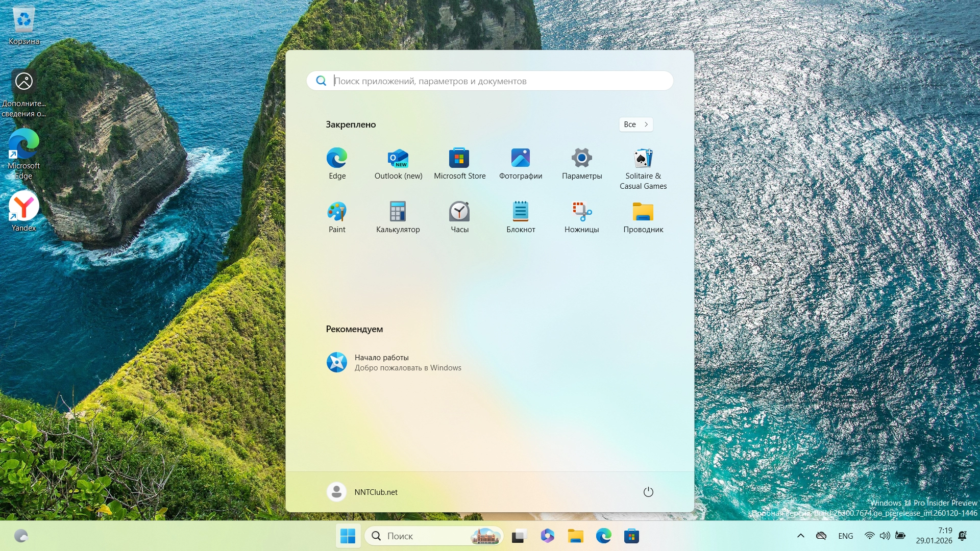Expand the Все apps list
Viewport: 980px width, 551px height.
pyautogui.click(x=635, y=124)
